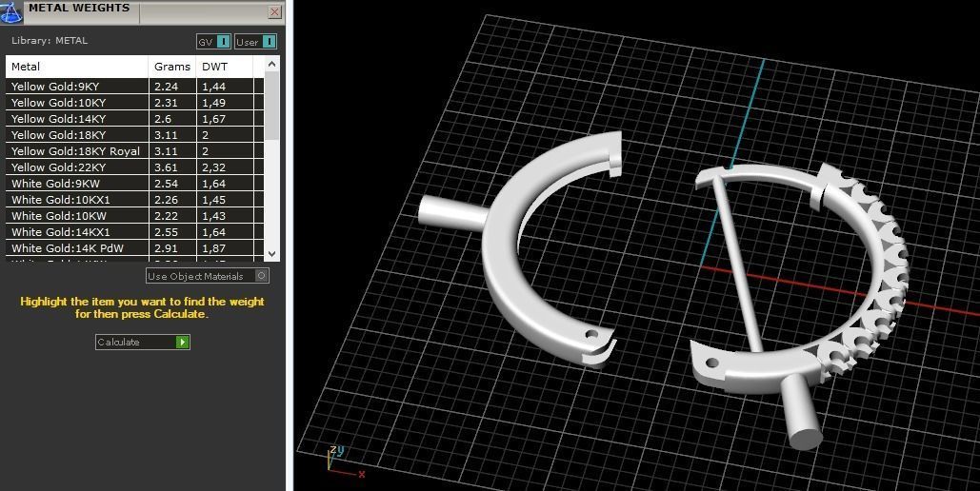Click the metal list scrollbar thumb
Viewport: 980px width, 491px height.
271,107
